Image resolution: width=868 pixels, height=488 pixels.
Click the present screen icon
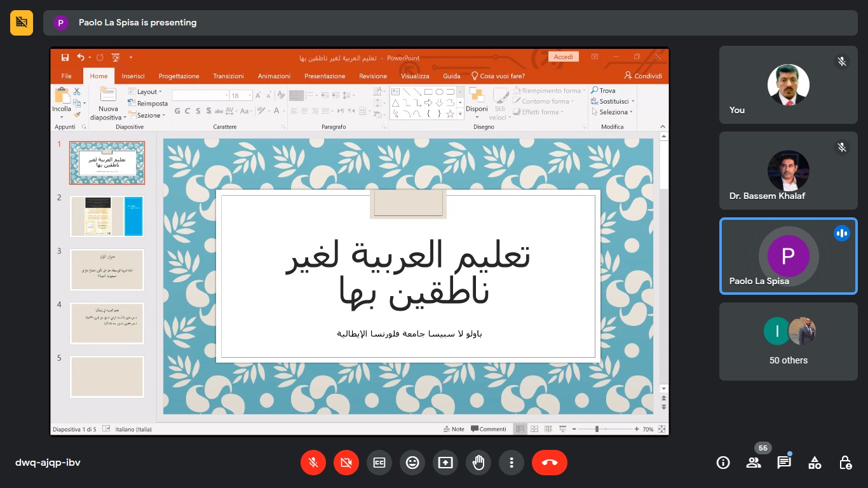[445, 463]
